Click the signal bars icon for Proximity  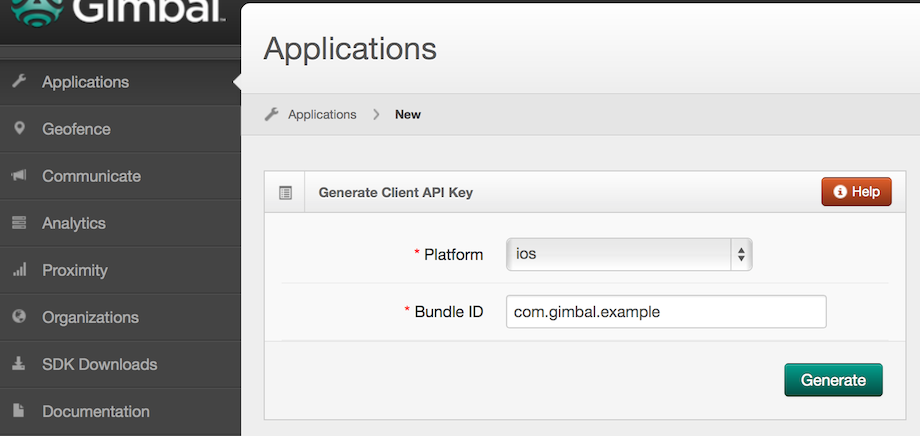tap(19, 269)
